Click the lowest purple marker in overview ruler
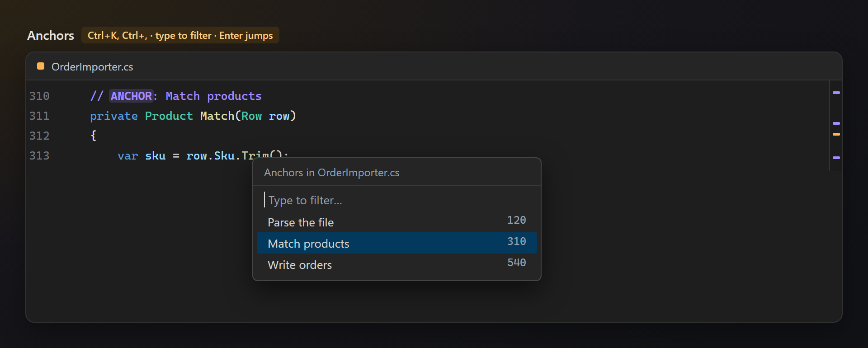Image resolution: width=868 pixels, height=348 pixels. click(x=836, y=158)
